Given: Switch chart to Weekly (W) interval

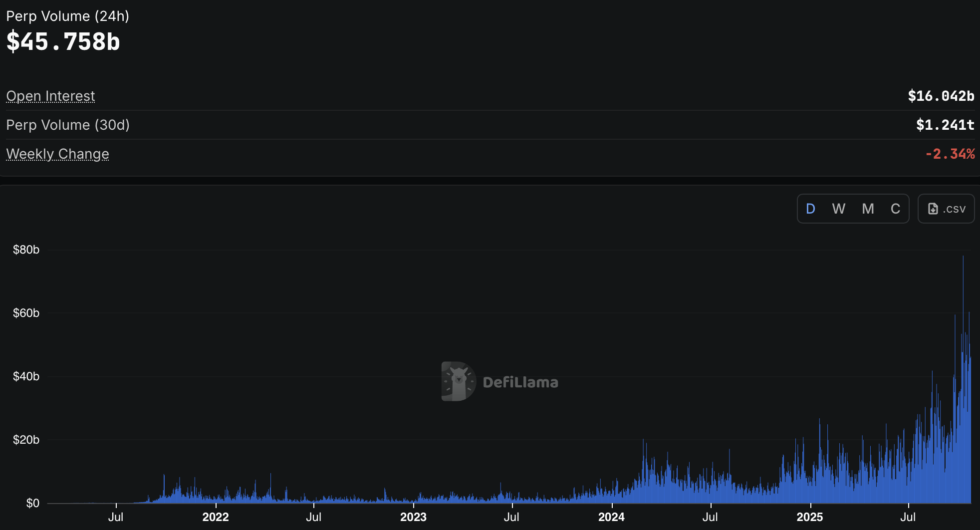Looking at the screenshot, I should click(839, 209).
